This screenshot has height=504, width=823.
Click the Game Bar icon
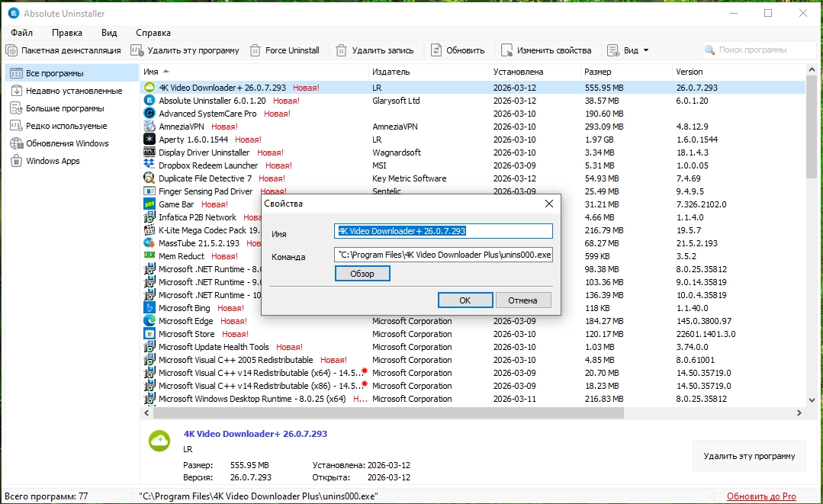coord(149,204)
